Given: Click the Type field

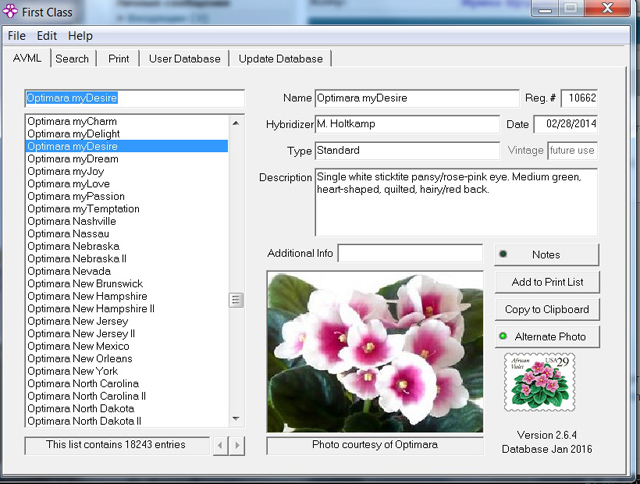Looking at the screenshot, I should click(x=407, y=150).
